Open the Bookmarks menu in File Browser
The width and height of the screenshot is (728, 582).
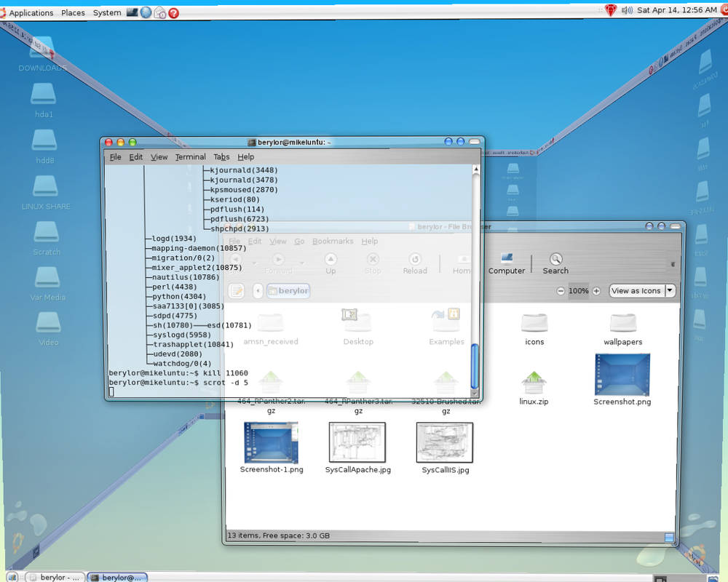pos(332,241)
